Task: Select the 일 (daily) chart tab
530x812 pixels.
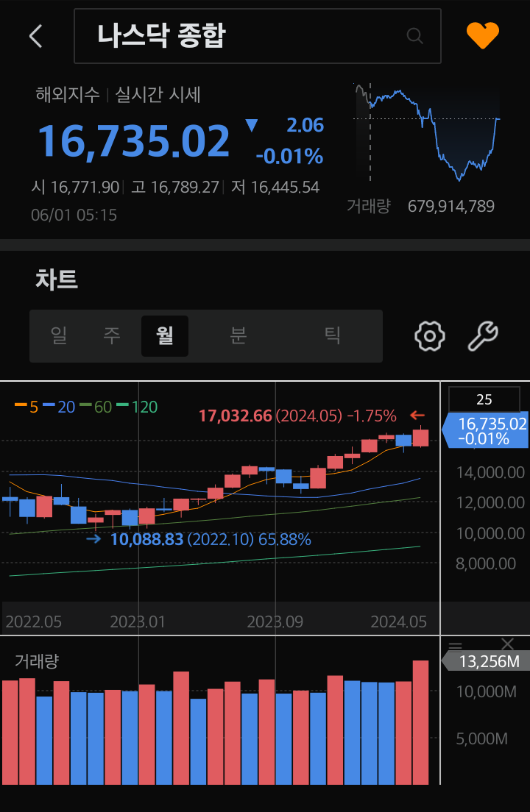Action: [59, 336]
